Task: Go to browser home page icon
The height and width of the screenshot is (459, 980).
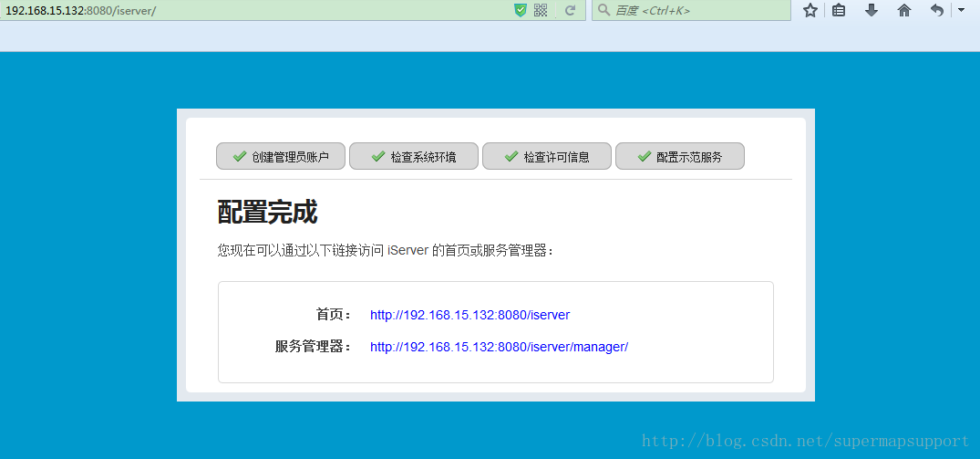Action: [x=903, y=10]
